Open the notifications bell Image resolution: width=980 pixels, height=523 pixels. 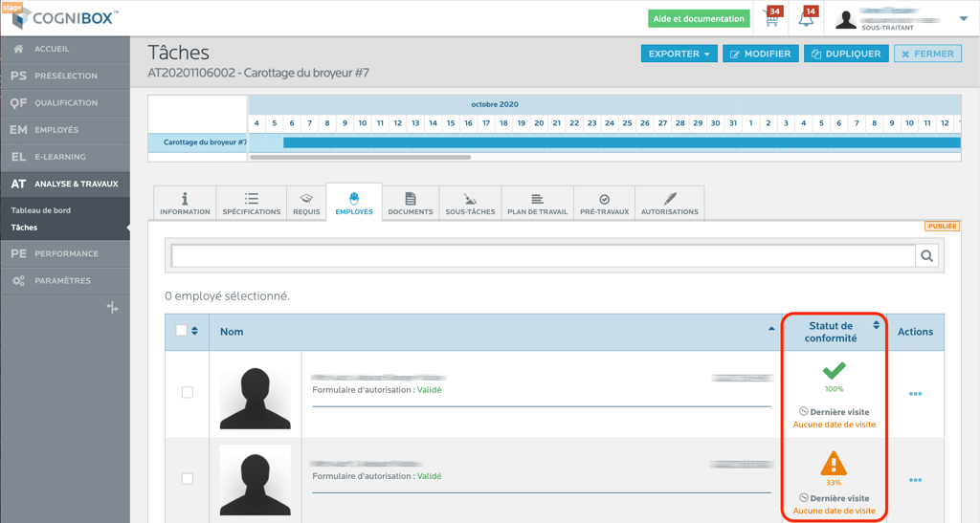(x=807, y=19)
